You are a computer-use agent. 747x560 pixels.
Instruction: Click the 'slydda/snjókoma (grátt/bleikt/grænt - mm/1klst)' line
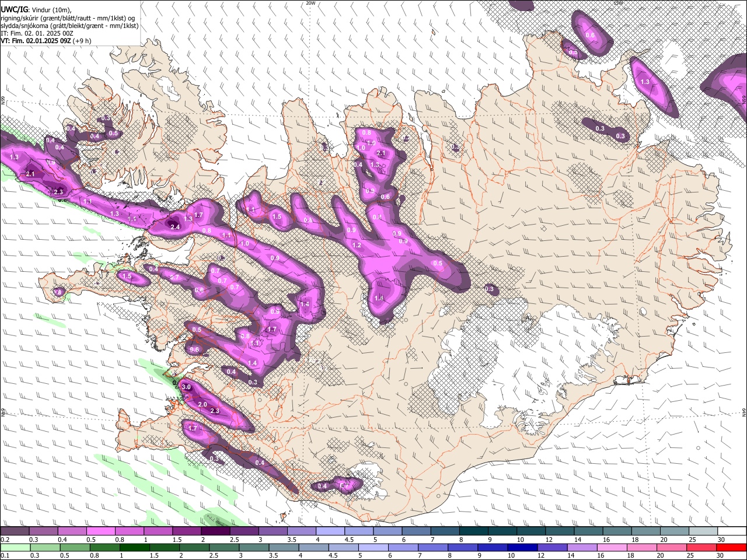[69, 26]
